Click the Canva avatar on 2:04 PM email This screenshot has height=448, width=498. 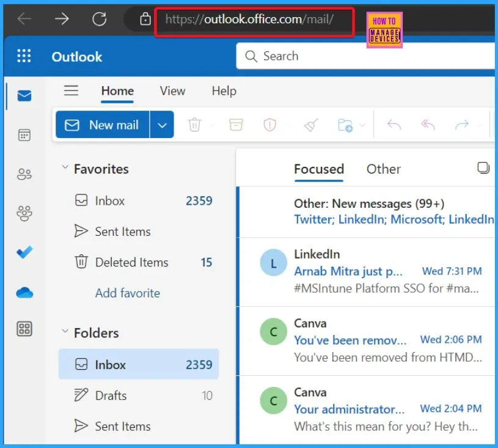(274, 400)
